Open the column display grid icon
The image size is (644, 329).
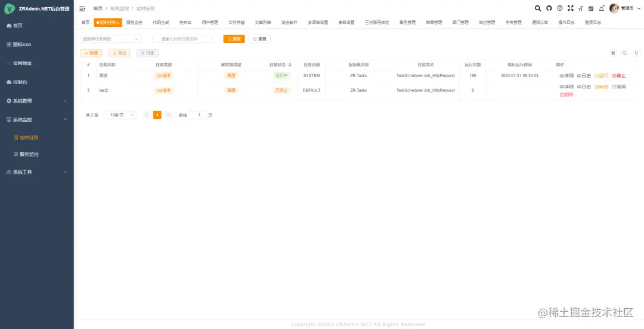(x=613, y=53)
